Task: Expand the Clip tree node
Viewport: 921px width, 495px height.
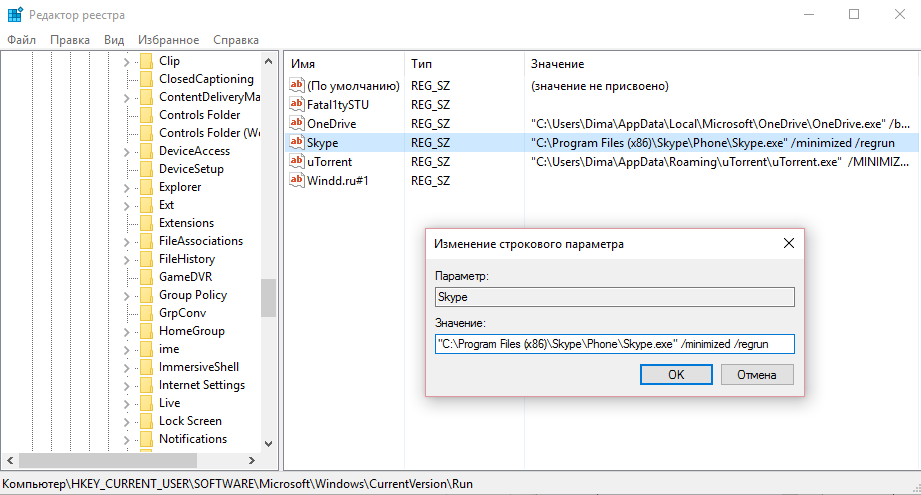Action: pos(126,62)
